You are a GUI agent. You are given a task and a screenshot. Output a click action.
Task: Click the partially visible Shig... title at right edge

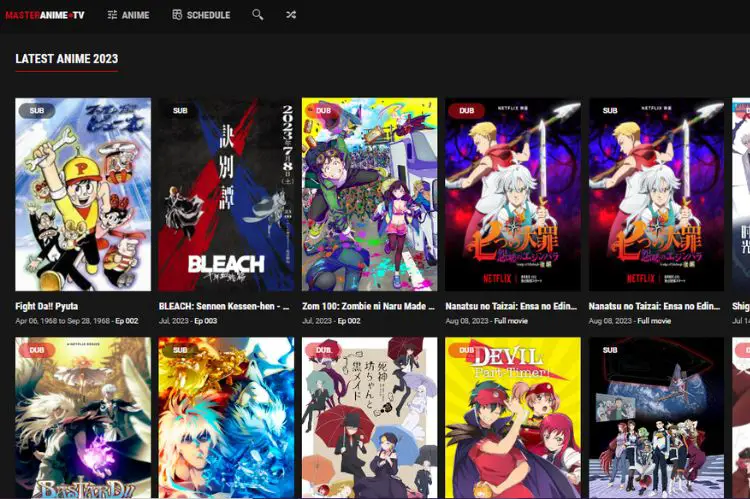[x=741, y=306]
